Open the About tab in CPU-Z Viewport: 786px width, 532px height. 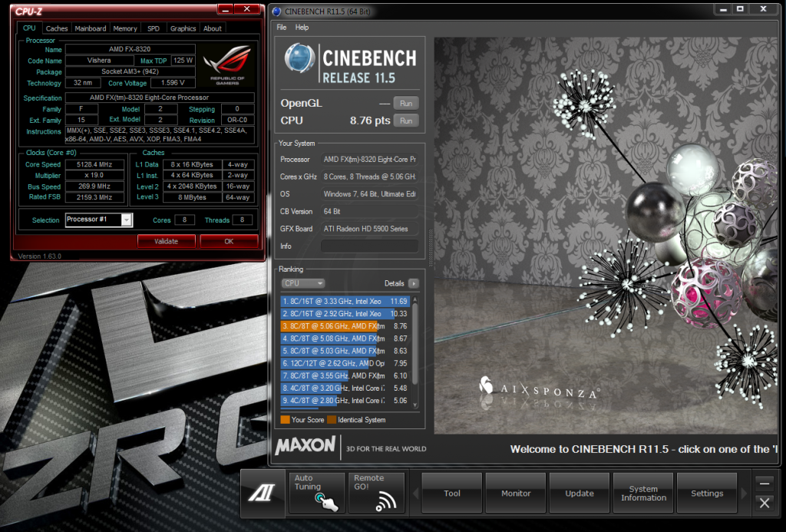pyautogui.click(x=212, y=28)
